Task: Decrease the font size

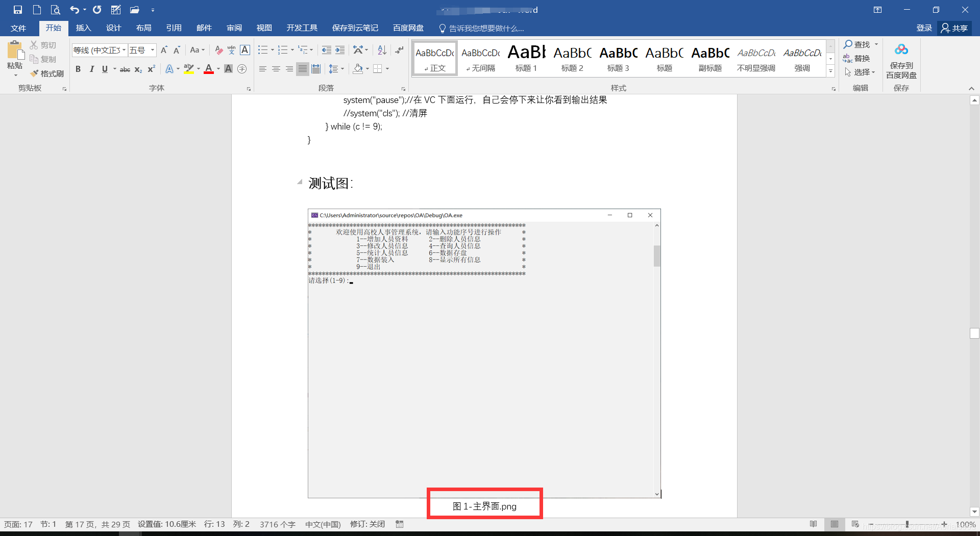Action: pyautogui.click(x=177, y=50)
